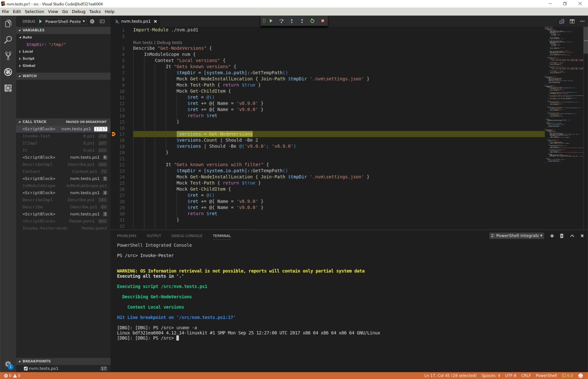Toggle the breakpoint on nvm.tests.ps1 line 17
The width and height of the screenshot is (588, 379).
coord(113,134)
